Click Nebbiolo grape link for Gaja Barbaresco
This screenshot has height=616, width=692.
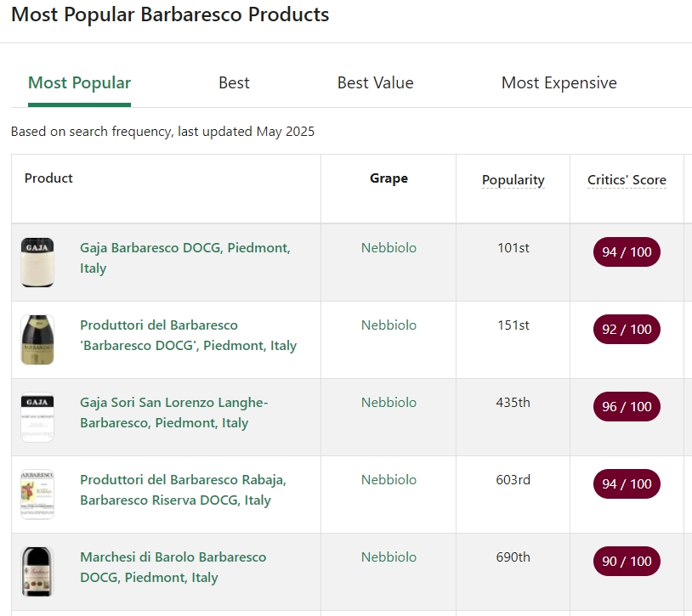tap(389, 248)
